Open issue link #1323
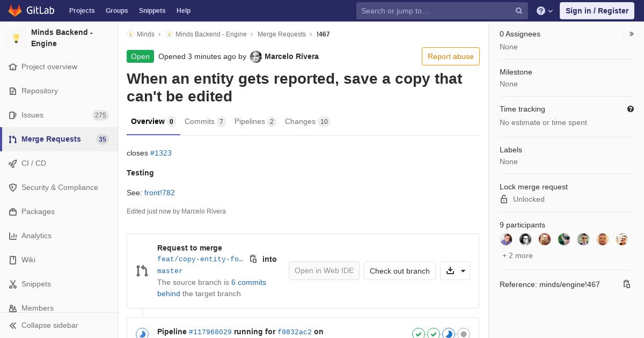Image resolution: width=644 pixels, height=338 pixels. pos(161,153)
